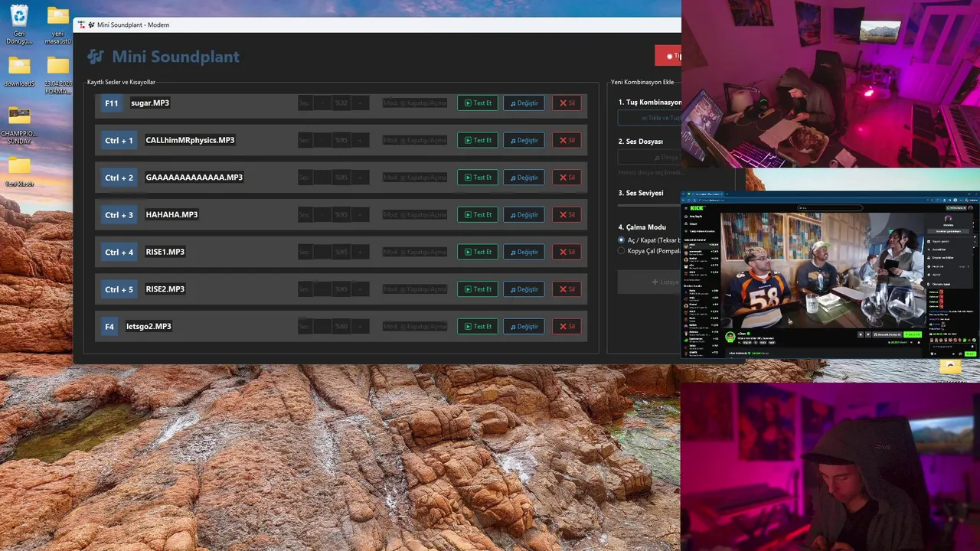
Task: Increase volume for RISE2.MP3
Action: point(360,289)
